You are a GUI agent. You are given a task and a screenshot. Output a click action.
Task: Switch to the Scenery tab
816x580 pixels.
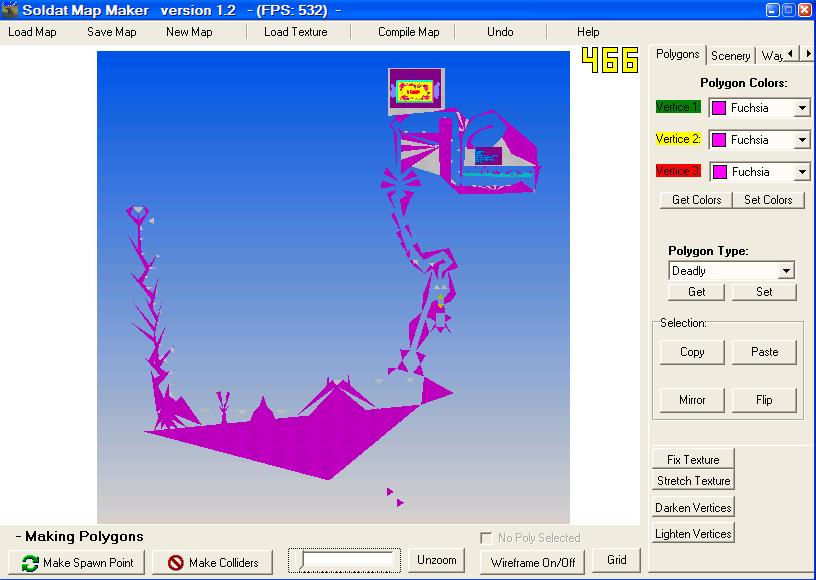pyautogui.click(x=730, y=56)
